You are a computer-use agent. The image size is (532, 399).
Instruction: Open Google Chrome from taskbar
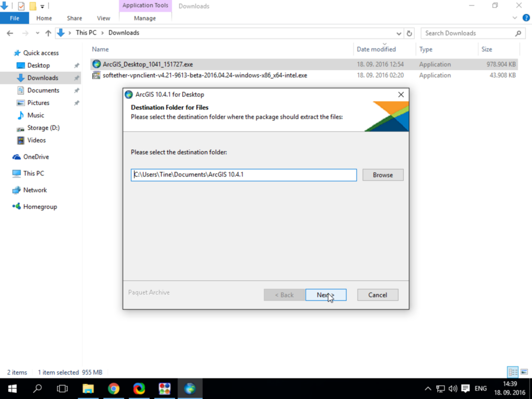114,389
